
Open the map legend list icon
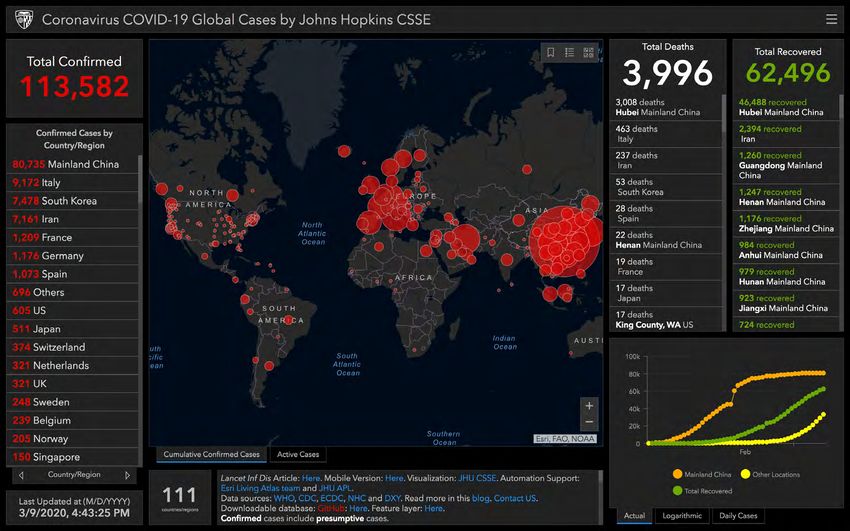click(569, 52)
